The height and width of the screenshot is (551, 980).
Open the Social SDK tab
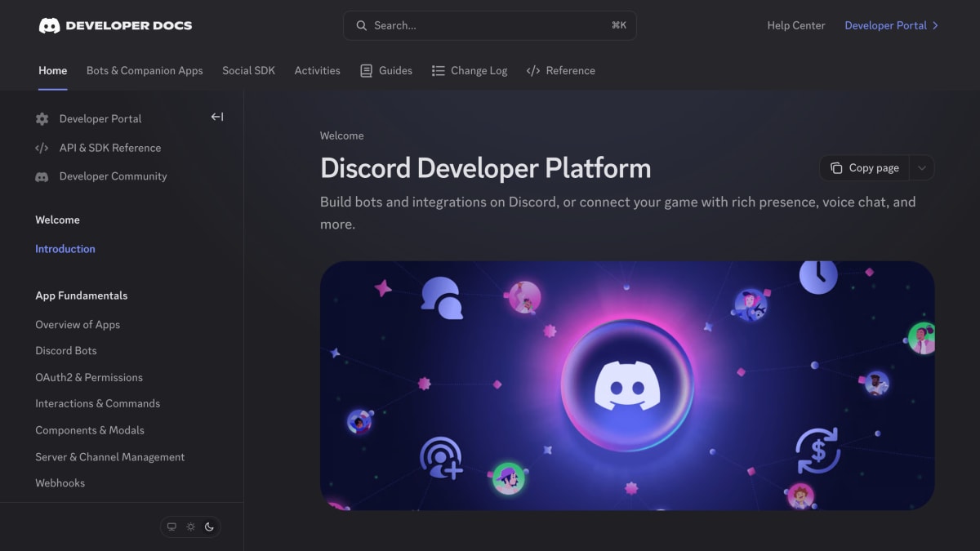(x=248, y=71)
